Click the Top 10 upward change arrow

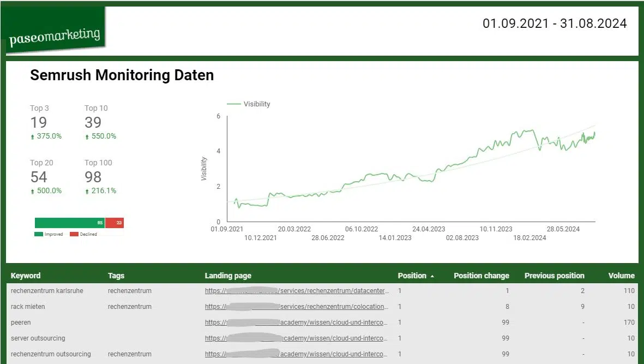pyautogui.click(x=87, y=137)
